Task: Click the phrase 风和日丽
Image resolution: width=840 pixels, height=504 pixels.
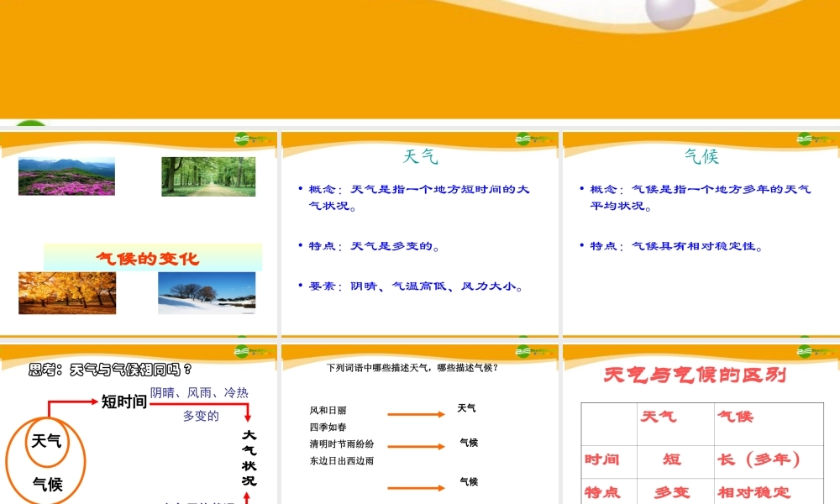Action: tap(328, 410)
